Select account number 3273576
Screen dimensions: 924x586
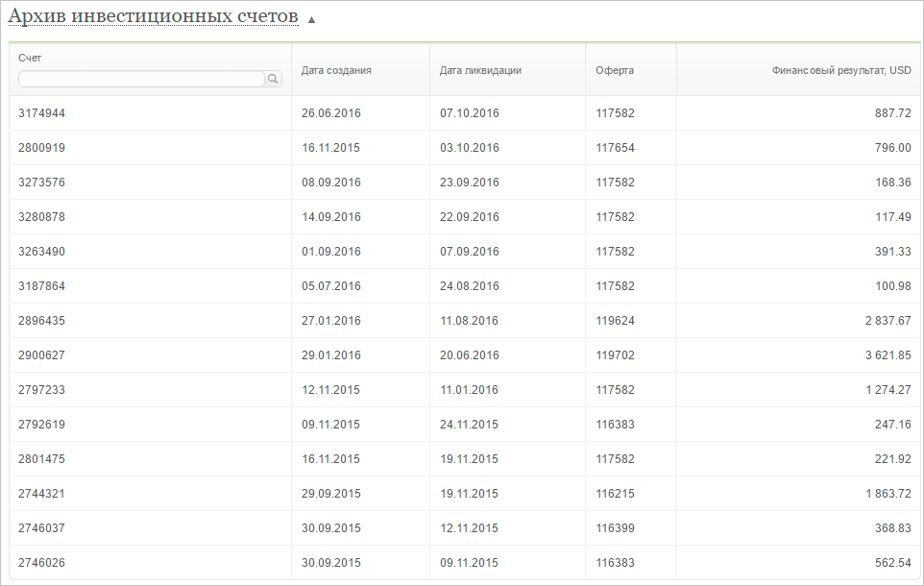click(x=41, y=183)
